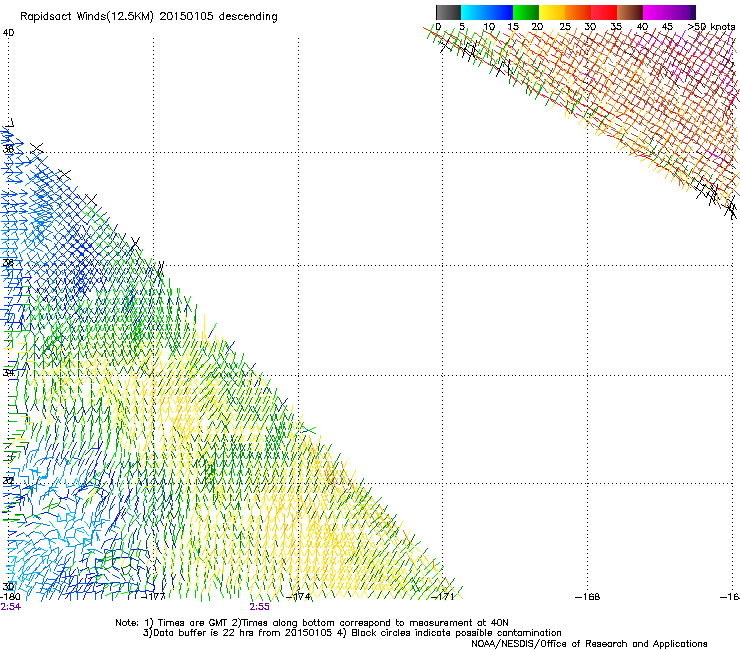Image resolution: width=740 pixels, height=650 pixels.
Task: Click the '-177' longitude axis label
Action: pos(154,597)
